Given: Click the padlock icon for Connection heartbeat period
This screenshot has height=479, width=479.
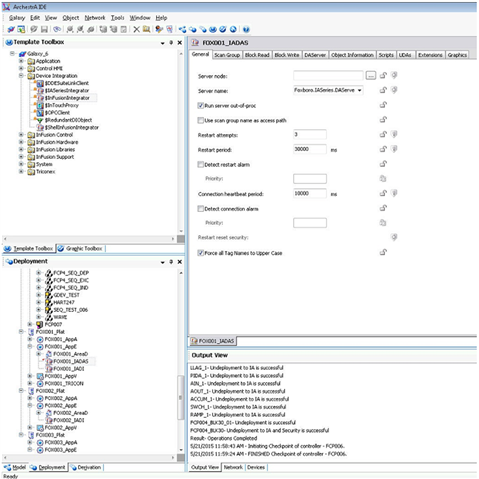Looking at the screenshot, I should pos(383,193).
